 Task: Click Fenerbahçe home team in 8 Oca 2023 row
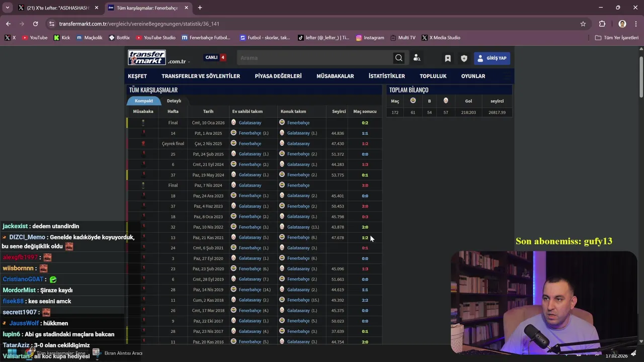coord(250,217)
